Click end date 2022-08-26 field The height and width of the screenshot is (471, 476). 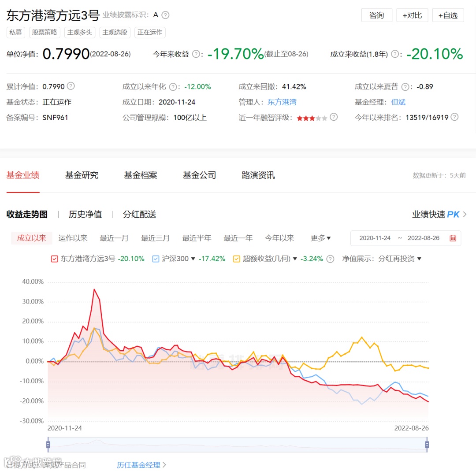(x=423, y=238)
